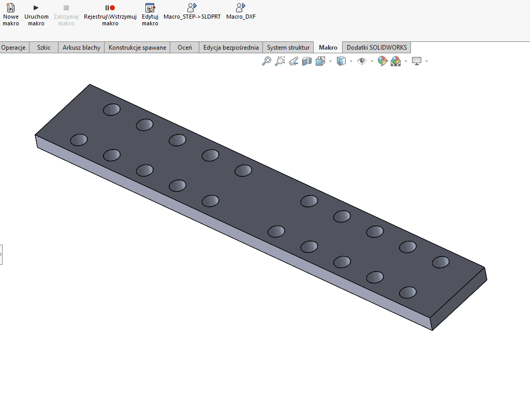Screen dimensions: 530x420
Task: Click the Apply Scene icon
Action: [396, 61]
